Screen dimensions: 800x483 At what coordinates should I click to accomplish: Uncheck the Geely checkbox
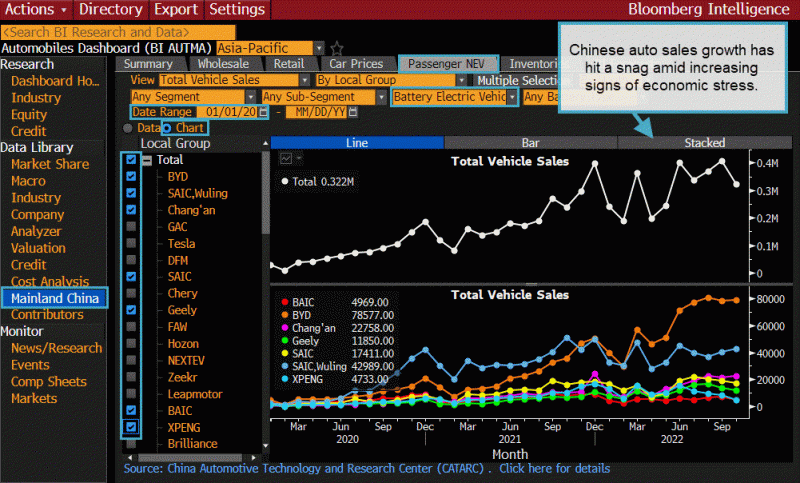(x=131, y=310)
